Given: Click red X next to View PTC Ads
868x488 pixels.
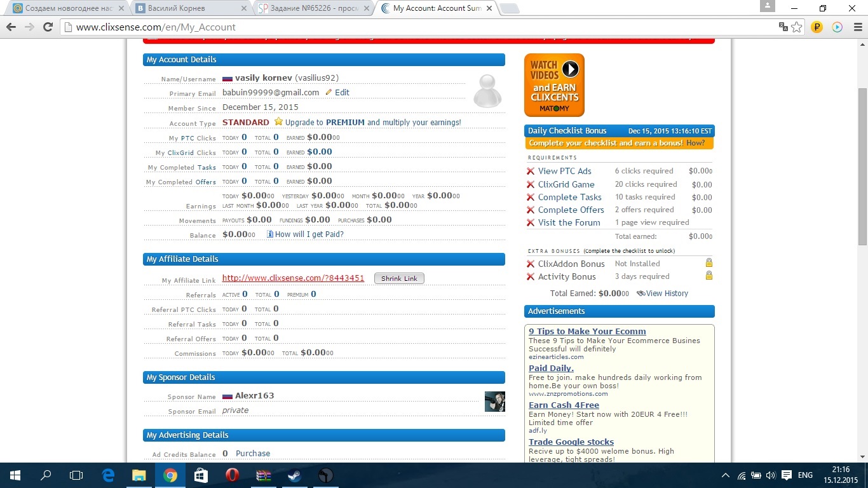Looking at the screenshot, I should coord(531,171).
